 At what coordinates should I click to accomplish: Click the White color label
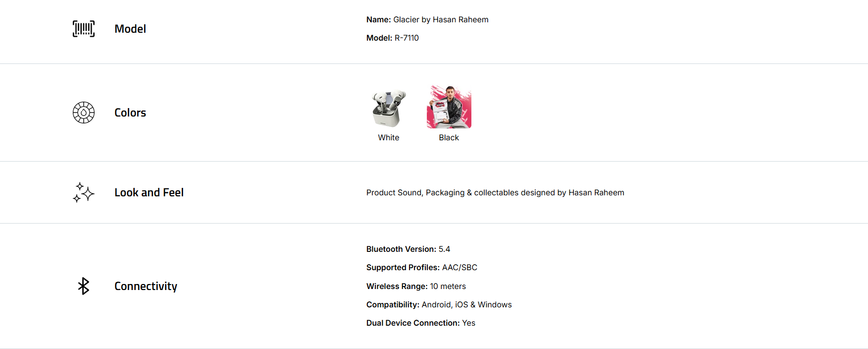point(389,138)
